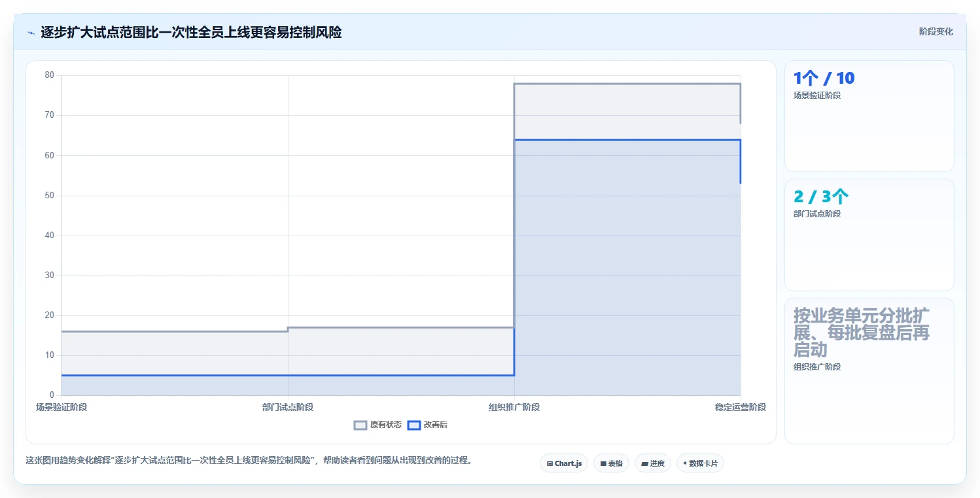
Task: Click the 稳定运营阶段 x-axis label
Action: pos(741,407)
